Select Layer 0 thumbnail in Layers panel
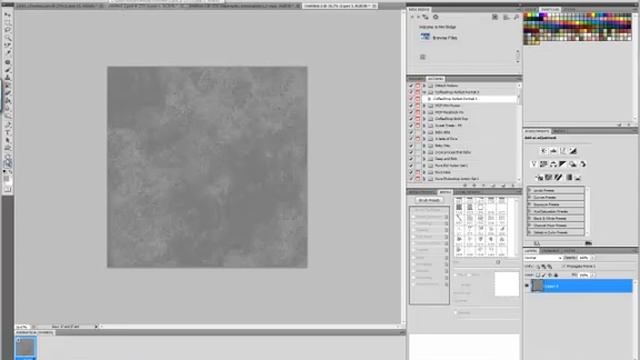Image resolution: width=640 pixels, height=360 pixels. point(537,286)
